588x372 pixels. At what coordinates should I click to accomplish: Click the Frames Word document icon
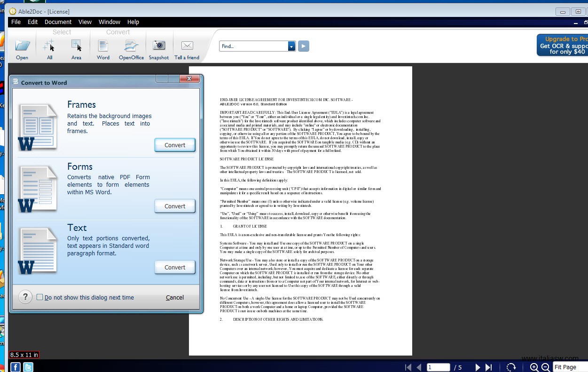tap(38, 127)
